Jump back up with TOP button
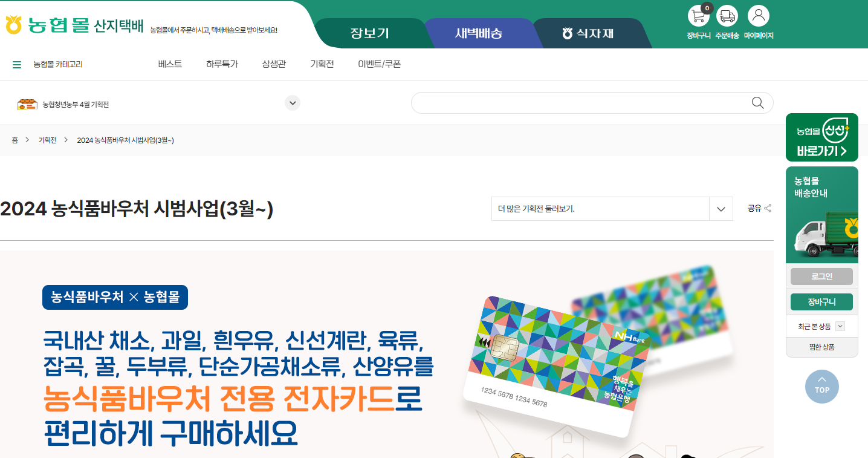Viewport: 868px width, 458px height. (x=822, y=387)
